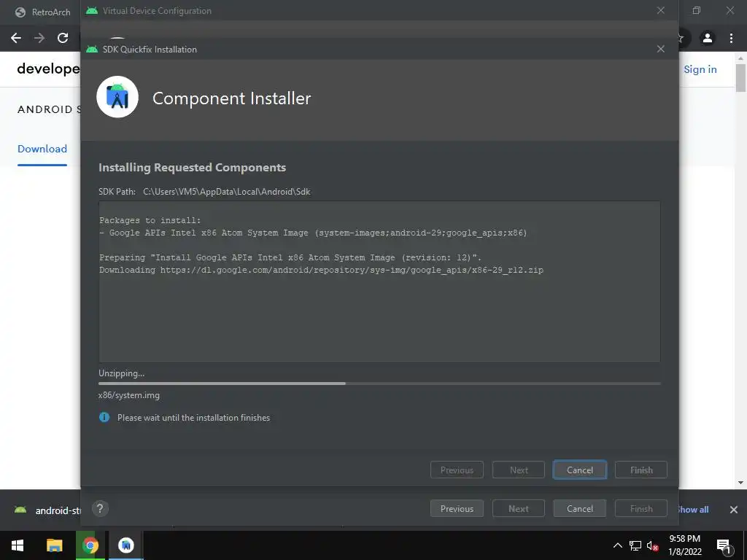This screenshot has height=560, width=747.
Task: Click Show all downloads link
Action: 693,510
